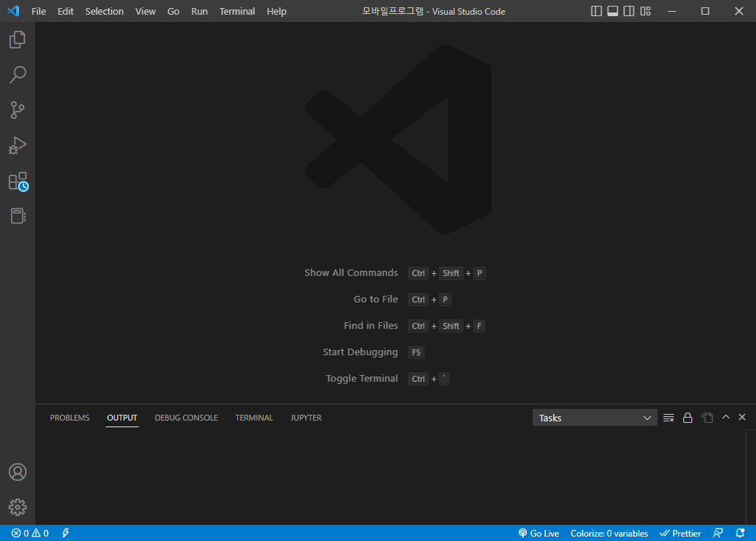
Task: Click Colorize: 0 variables status item
Action: click(609, 533)
